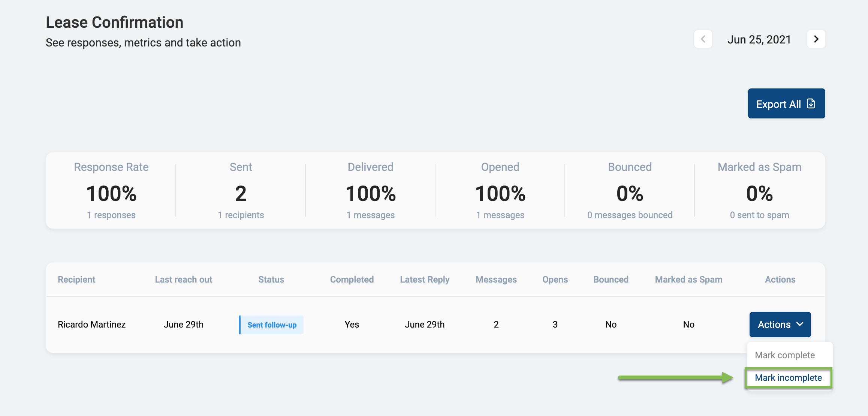Go to previous date with left chevron
The height and width of the screenshot is (416, 868).
point(703,39)
